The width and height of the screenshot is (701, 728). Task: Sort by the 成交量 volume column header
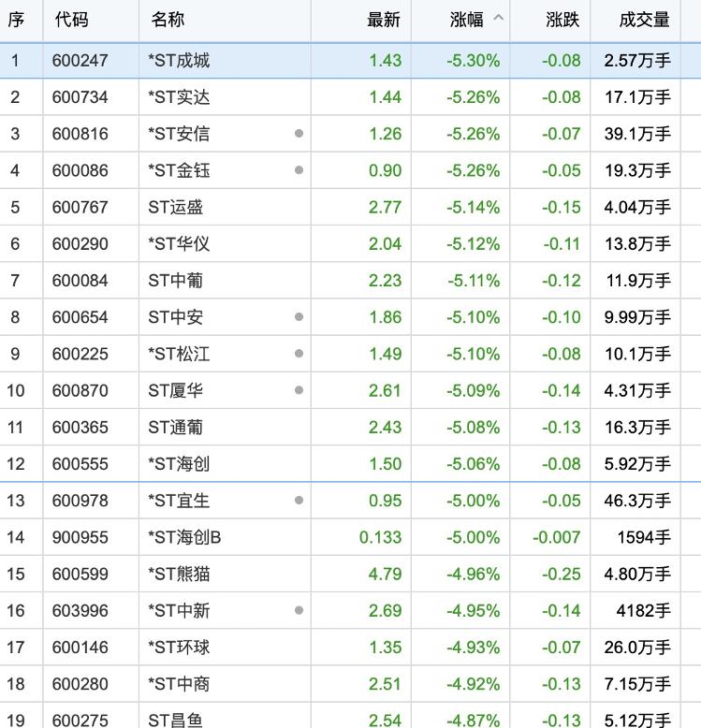point(644,20)
